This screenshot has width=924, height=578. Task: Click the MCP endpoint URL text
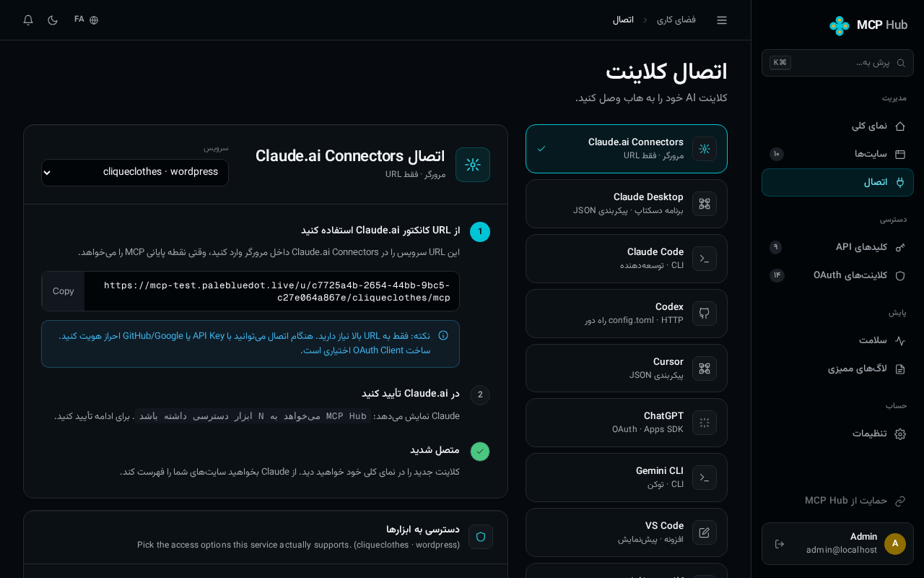point(277,291)
